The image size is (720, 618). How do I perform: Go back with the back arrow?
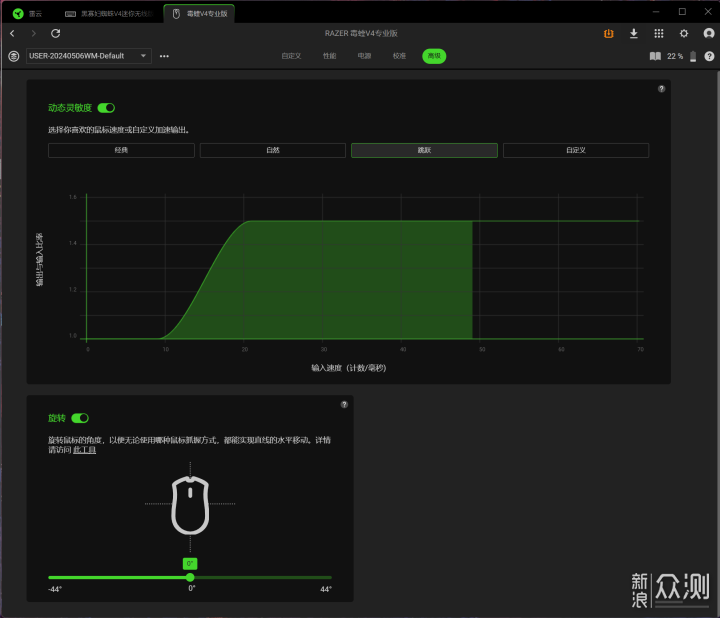click(x=12, y=33)
